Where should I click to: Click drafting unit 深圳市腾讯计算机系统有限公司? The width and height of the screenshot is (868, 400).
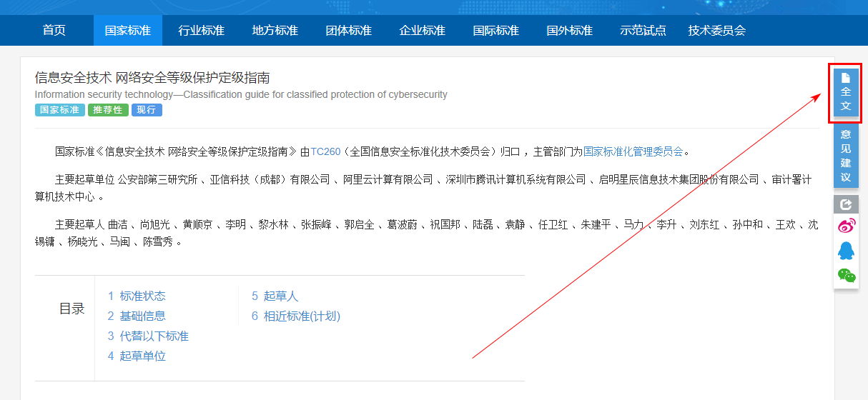(x=516, y=179)
